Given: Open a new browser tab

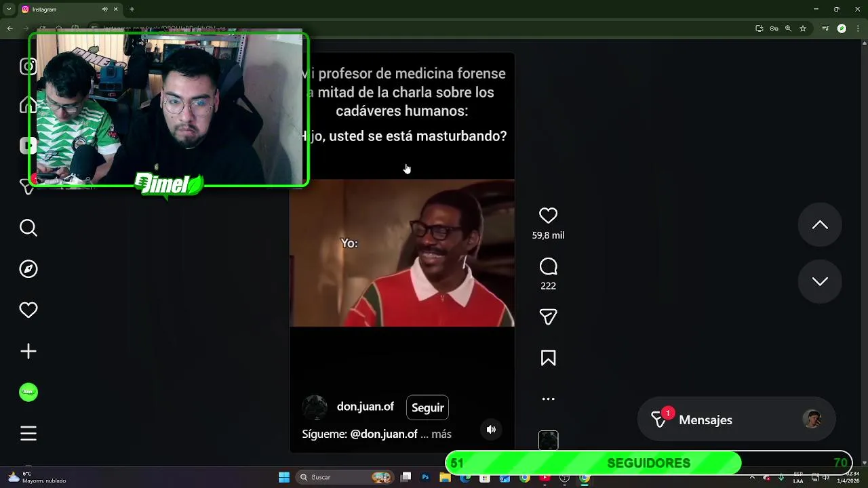Looking at the screenshot, I should click(132, 9).
